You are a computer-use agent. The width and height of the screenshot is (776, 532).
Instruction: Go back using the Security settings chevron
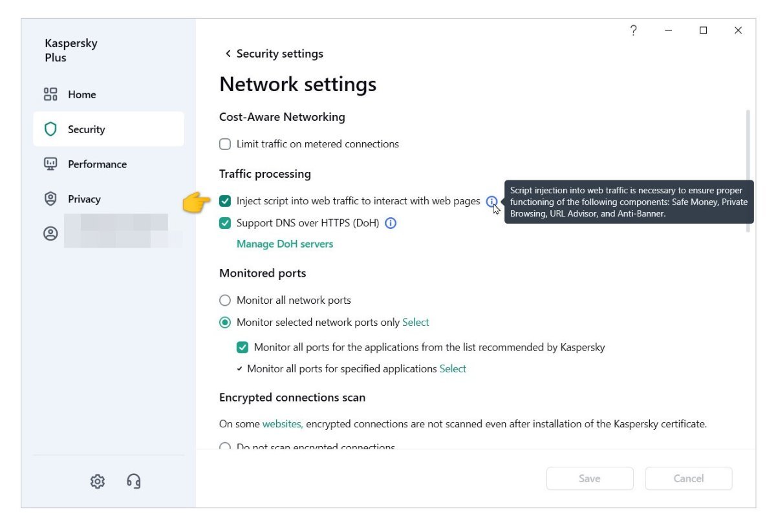click(x=228, y=54)
